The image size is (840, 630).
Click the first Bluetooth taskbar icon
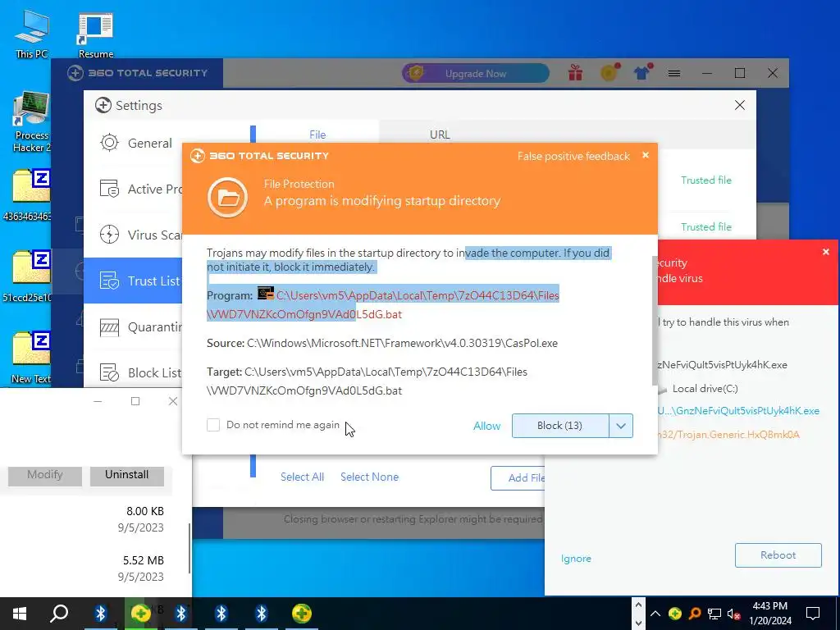tap(101, 614)
